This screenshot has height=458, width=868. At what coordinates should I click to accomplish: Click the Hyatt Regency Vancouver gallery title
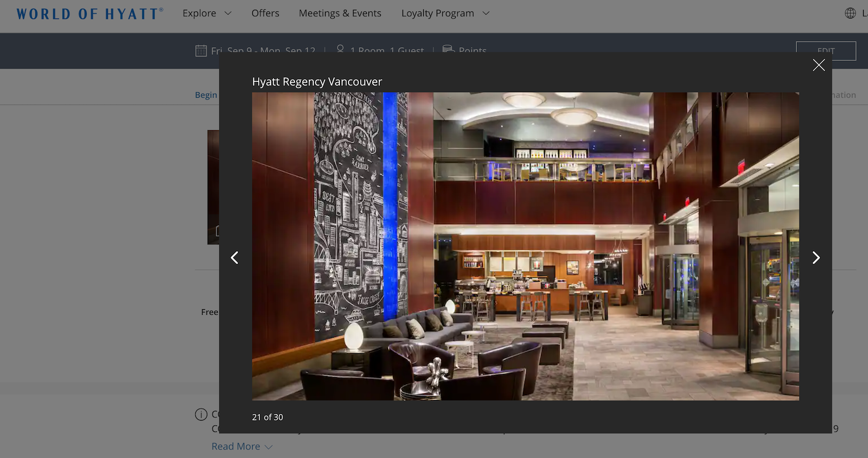(317, 82)
